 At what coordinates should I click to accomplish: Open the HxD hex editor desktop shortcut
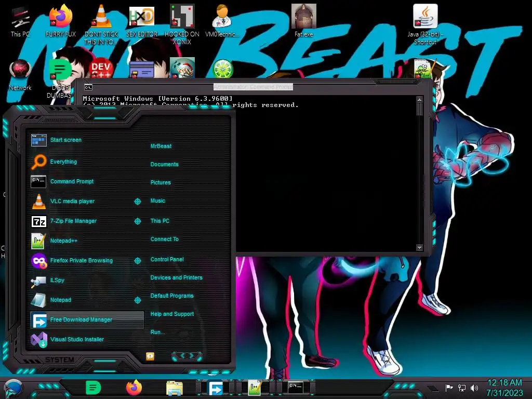(x=142, y=21)
